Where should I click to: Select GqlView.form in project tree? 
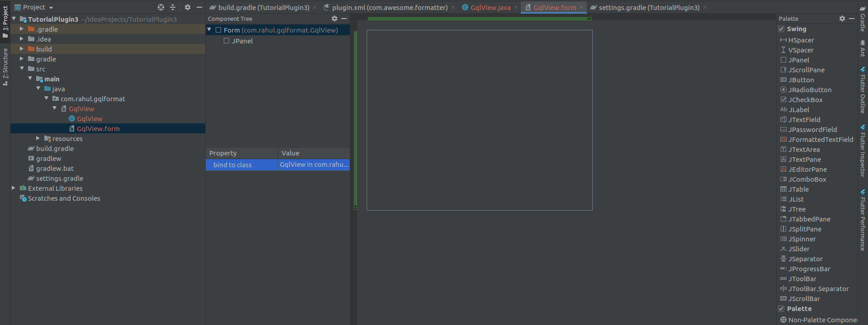(108, 128)
